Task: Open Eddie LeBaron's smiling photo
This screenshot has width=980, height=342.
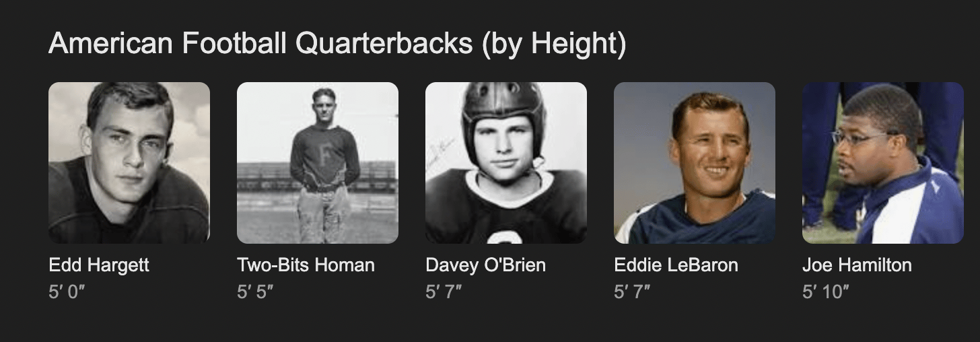Action: click(695, 163)
